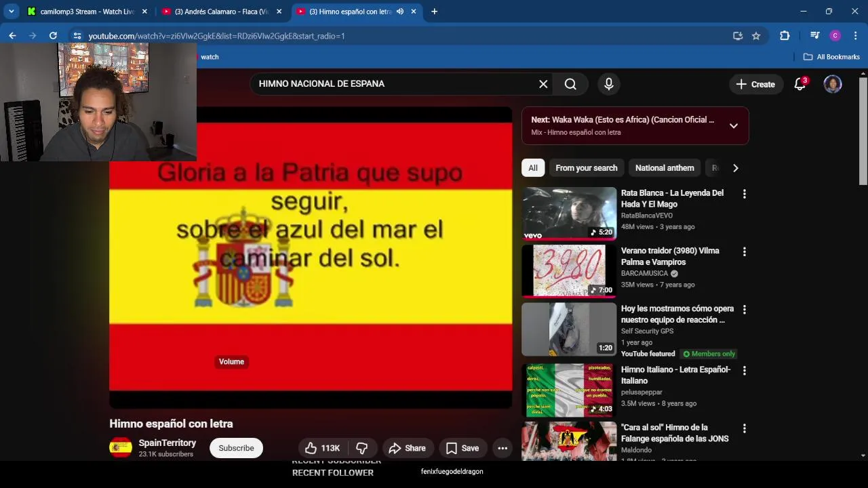Open the media controls icon in toolbar

pos(815,36)
